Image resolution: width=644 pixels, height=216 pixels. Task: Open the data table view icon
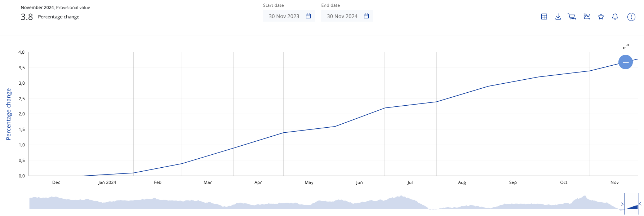(544, 17)
